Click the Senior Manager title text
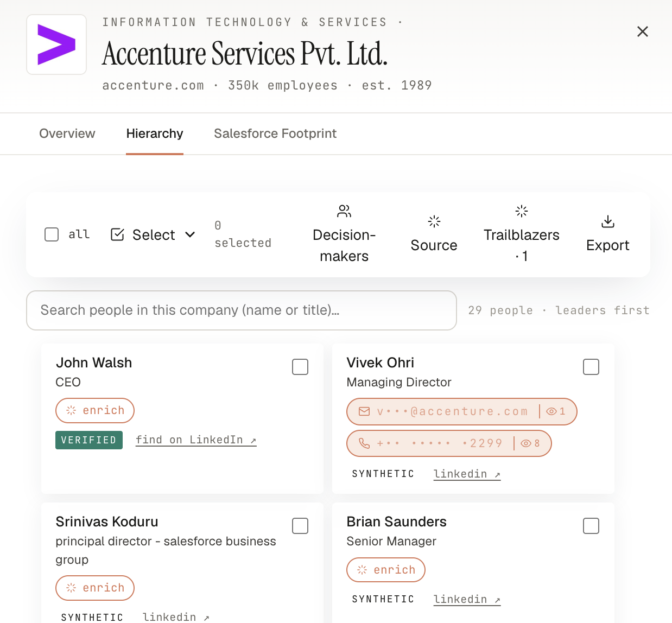The height and width of the screenshot is (623, 672). point(391,541)
